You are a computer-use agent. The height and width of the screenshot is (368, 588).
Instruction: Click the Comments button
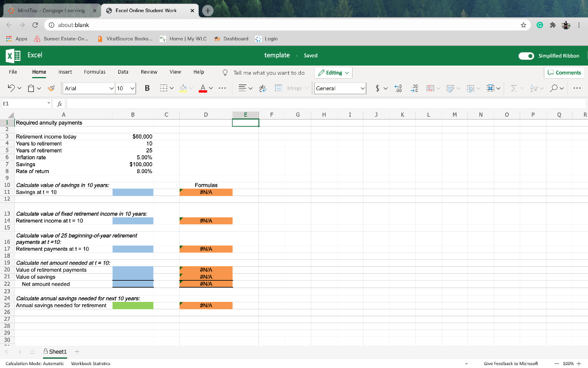click(564, 72)
